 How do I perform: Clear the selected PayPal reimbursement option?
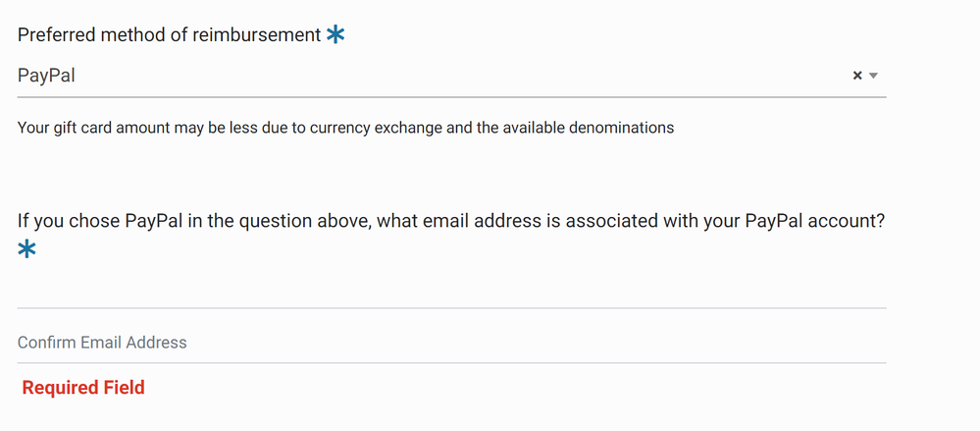pos(857,76)
